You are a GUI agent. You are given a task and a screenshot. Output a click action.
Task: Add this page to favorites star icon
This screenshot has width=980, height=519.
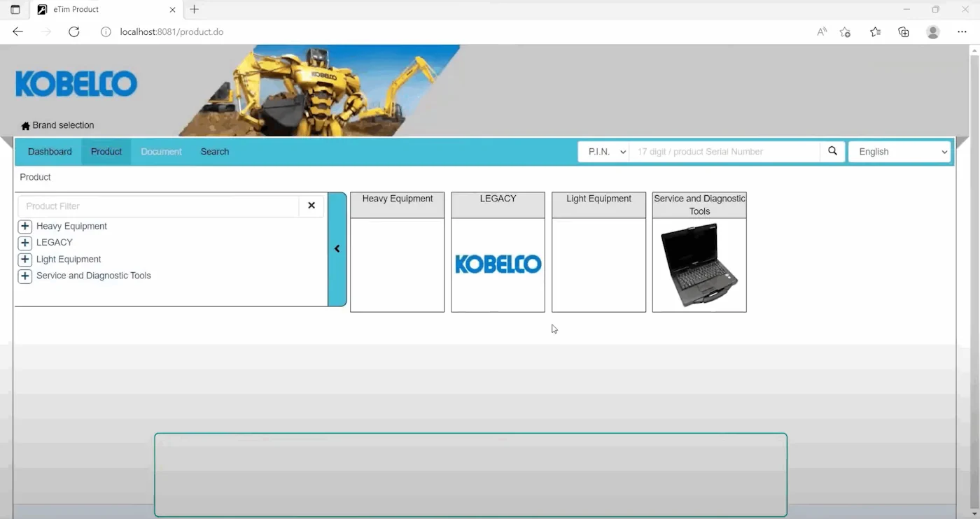tap(845, 31)
